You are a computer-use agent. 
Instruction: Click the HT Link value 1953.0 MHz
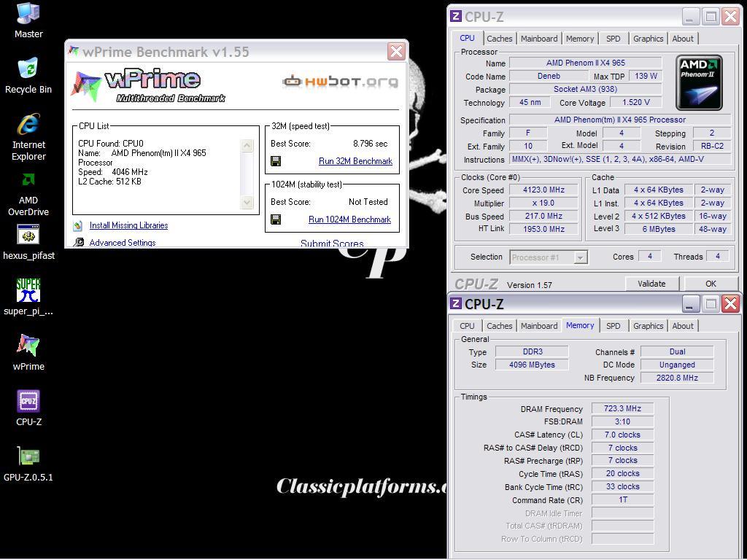click(x=543, y=229)
